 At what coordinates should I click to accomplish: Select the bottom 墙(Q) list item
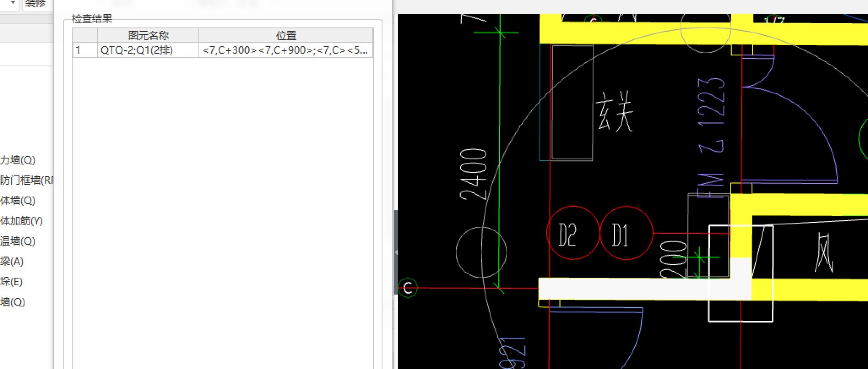click(13, 302)
